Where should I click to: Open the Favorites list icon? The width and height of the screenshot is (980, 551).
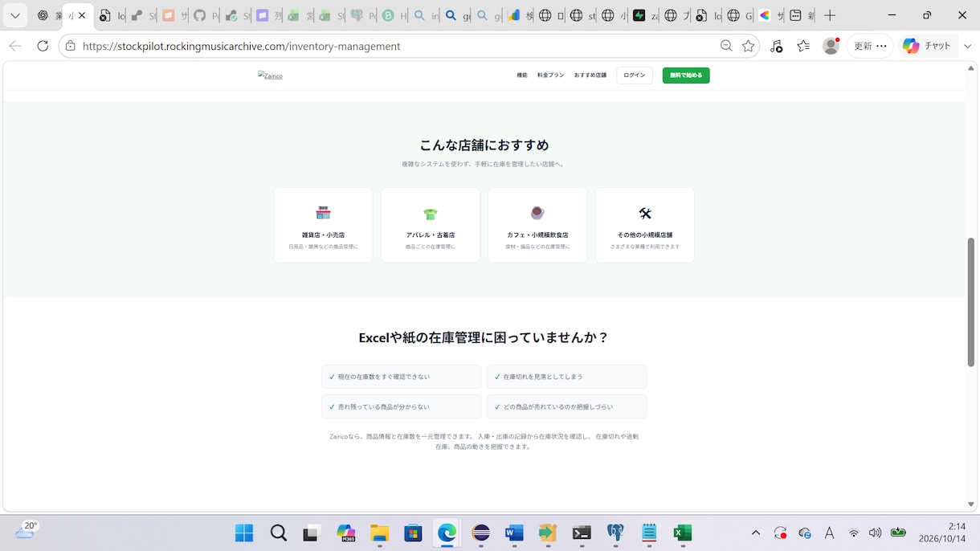[803, 46]
